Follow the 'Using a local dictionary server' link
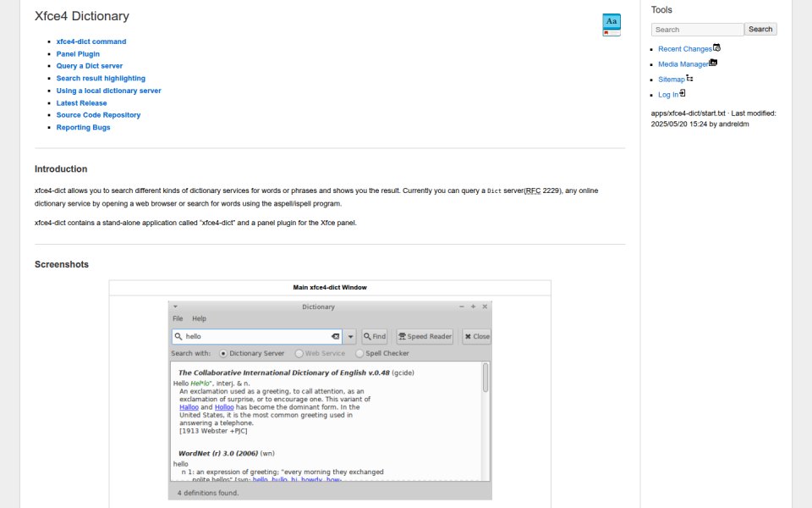The width and height of the screenshot is (812, 508). click(109, 91)
